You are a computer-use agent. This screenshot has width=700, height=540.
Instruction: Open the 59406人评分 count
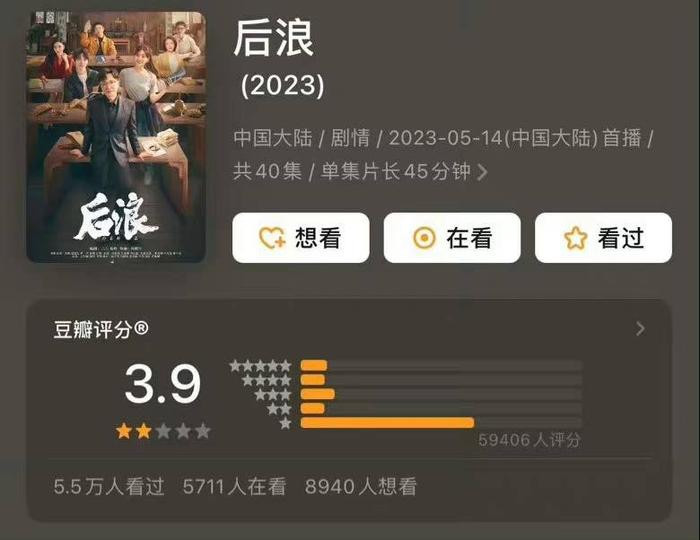529,440
